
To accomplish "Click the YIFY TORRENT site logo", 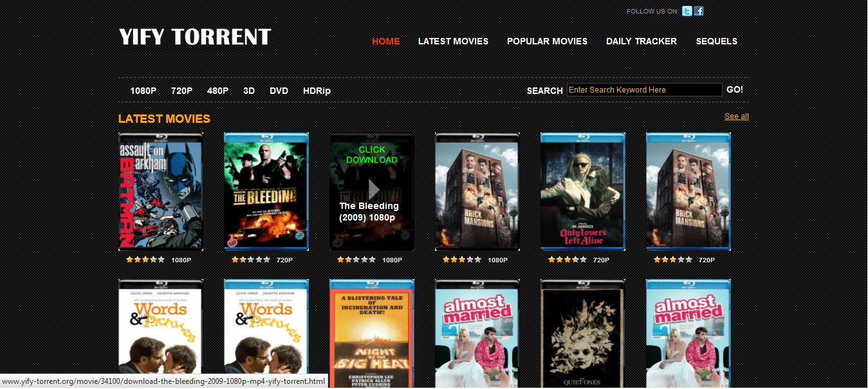I will pos(195,37).
